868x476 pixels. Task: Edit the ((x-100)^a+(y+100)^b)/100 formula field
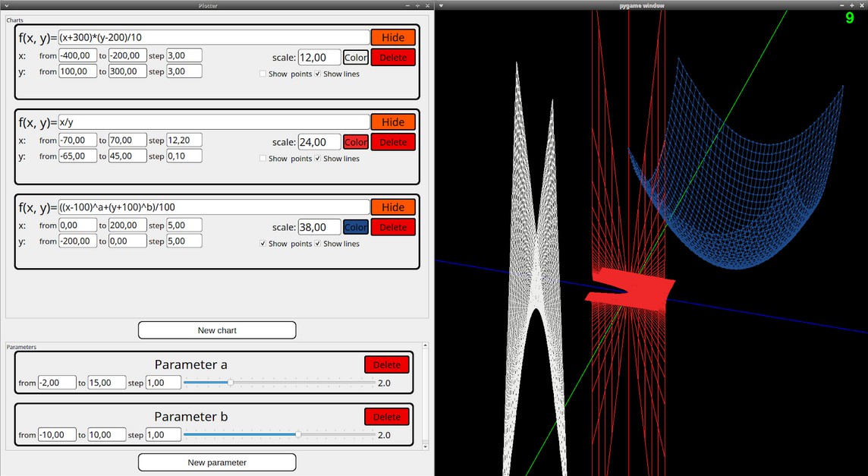point(214,207)
